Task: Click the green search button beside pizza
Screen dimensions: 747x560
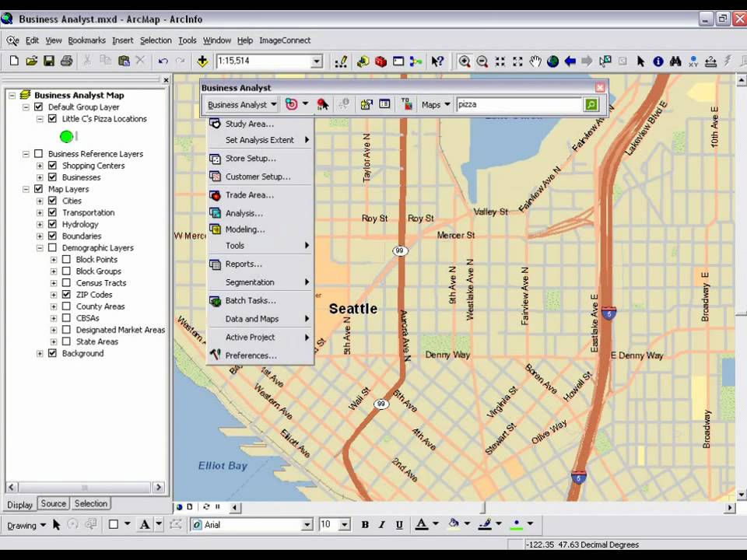Action: point(591,105)
